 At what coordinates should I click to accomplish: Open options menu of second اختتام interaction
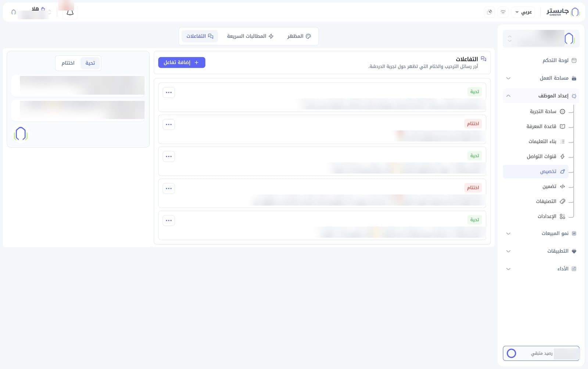[169, 188]
